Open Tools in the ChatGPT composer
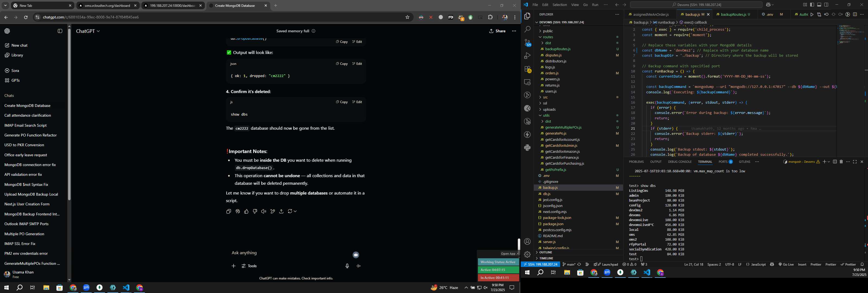Screen dimensions: 868x293 click(249, 266)
